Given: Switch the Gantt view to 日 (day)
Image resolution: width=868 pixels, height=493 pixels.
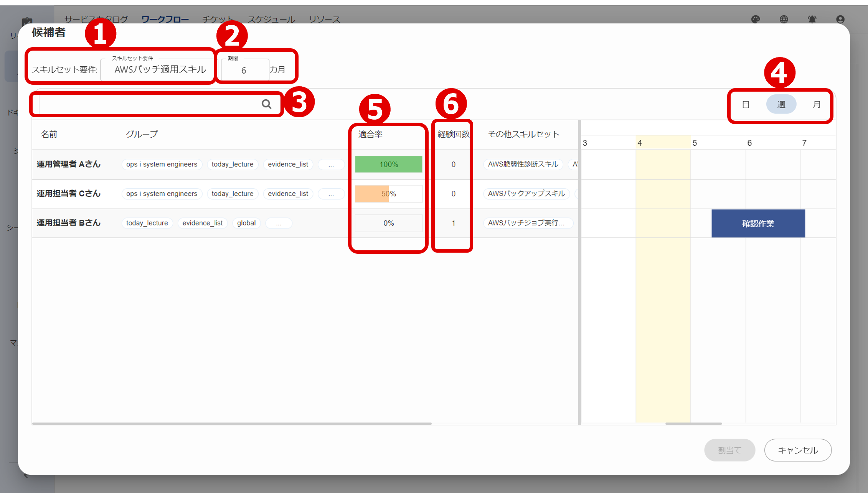Looking at the screenshot, I should pyautogui.click(x=746, y=104).
